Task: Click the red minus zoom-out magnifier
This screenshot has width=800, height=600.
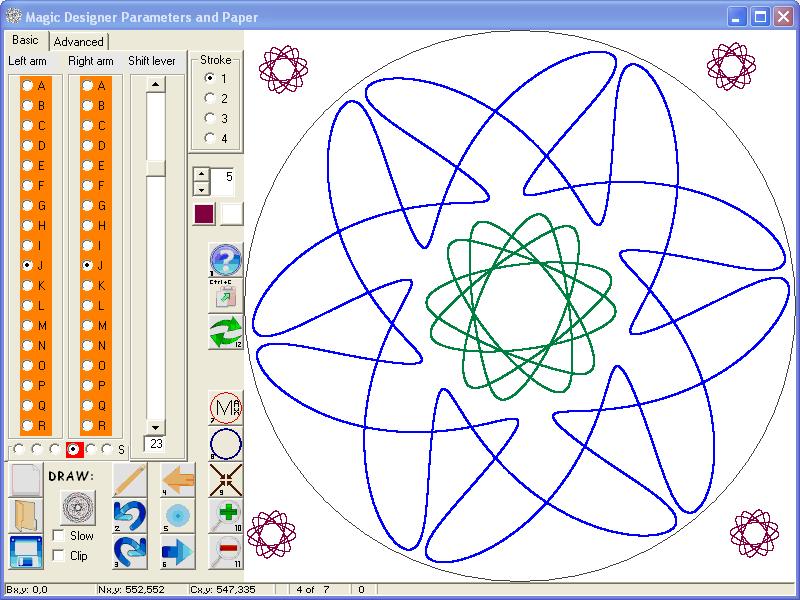Action: (226, 552)
